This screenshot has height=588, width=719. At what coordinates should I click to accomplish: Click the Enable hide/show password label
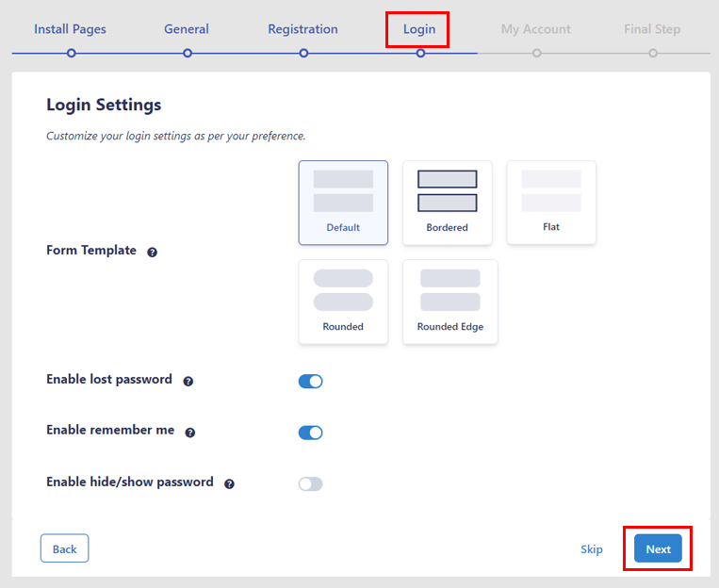coord(130,482)
